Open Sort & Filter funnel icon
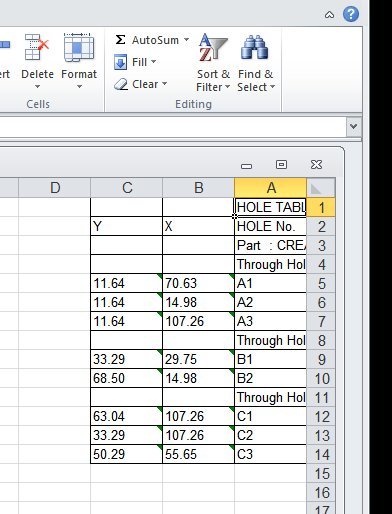The height and width of the screenshot is (514, 392). pos(213,47)
